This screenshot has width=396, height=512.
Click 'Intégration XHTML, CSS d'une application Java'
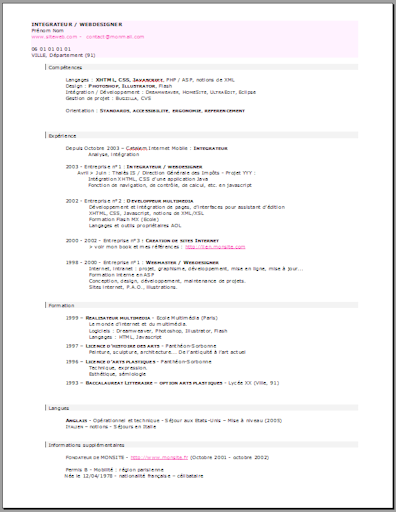148,179
